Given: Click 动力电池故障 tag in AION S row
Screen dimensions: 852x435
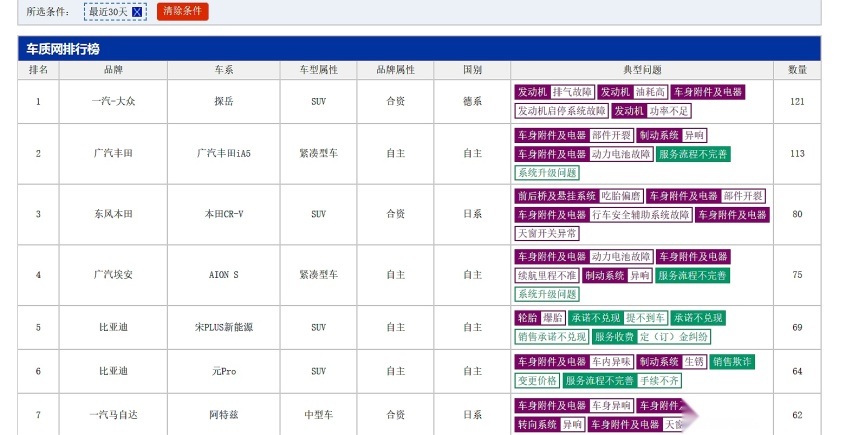Looking at the screenshot, I should [621, 257].
